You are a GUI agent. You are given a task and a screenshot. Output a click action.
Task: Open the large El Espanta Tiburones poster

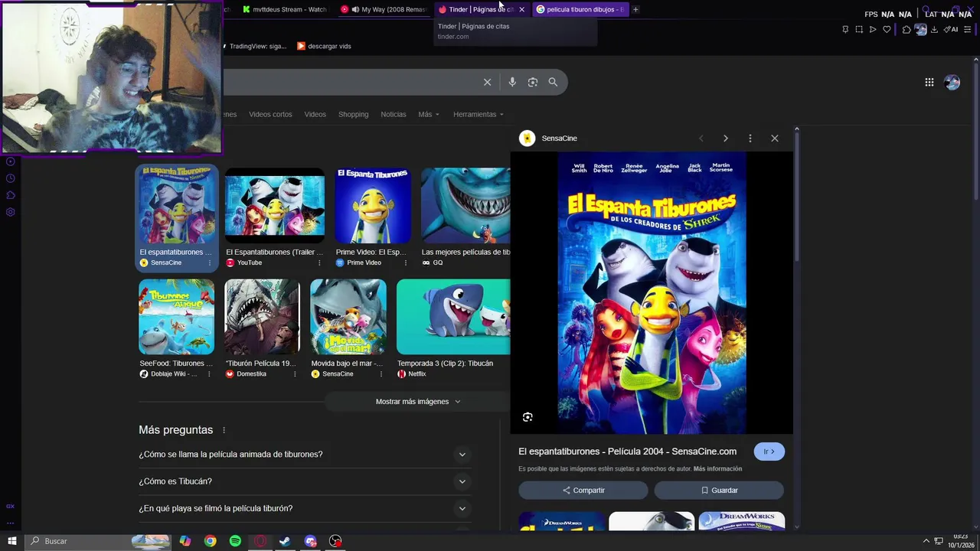pyautogui.click(x=652, y=293)
